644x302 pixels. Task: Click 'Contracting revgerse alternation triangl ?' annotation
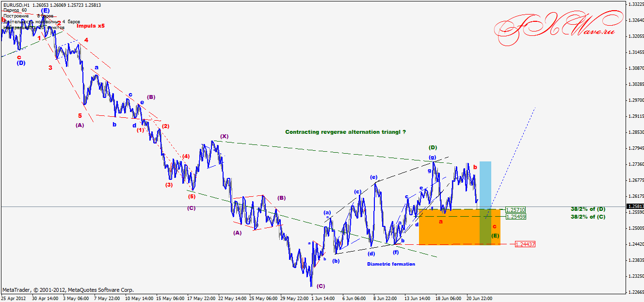[345, 132]
